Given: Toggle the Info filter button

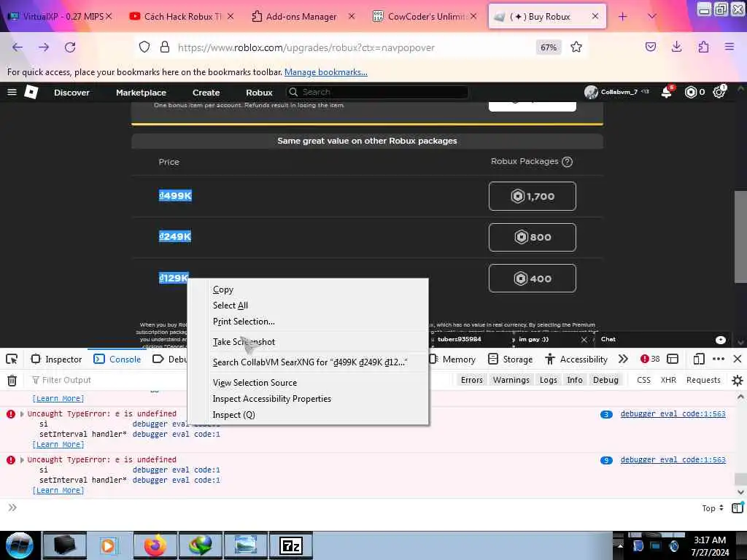Looking at the screenshot, I should 575,380.
